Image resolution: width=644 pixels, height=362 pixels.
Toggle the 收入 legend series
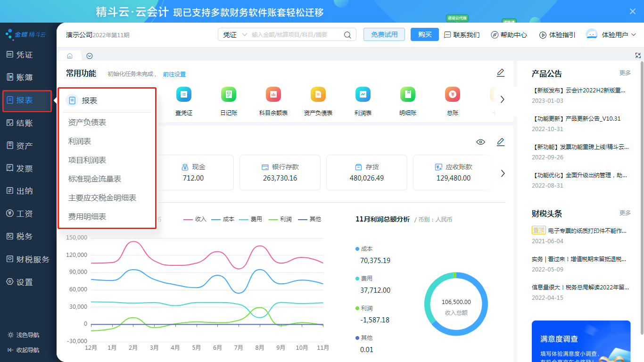pos(195,219)
